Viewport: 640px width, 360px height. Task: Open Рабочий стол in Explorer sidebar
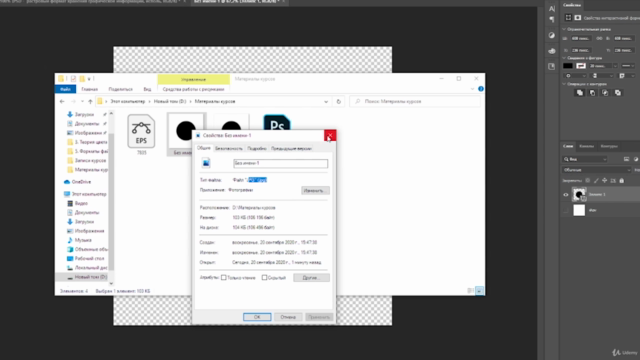[86, 259]
